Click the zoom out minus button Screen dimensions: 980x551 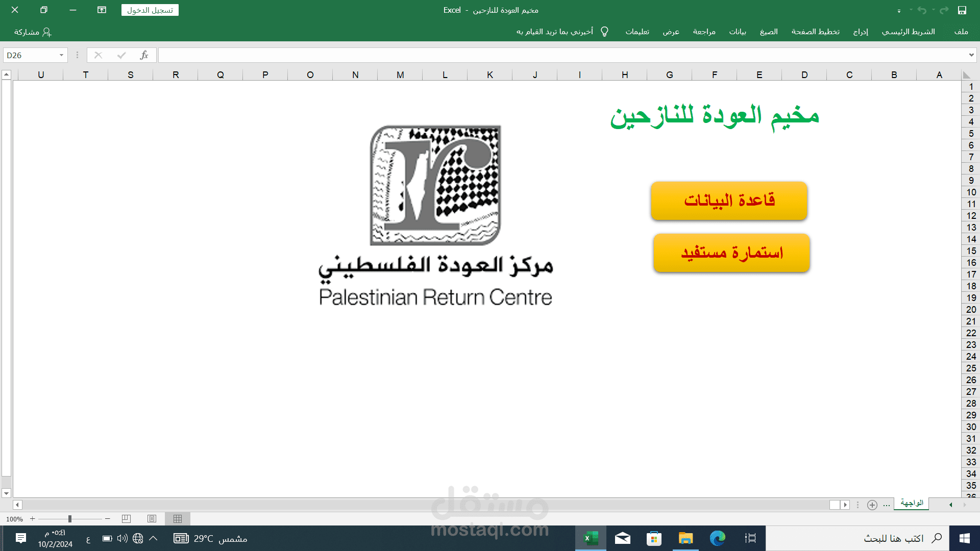tap(108, 519)
